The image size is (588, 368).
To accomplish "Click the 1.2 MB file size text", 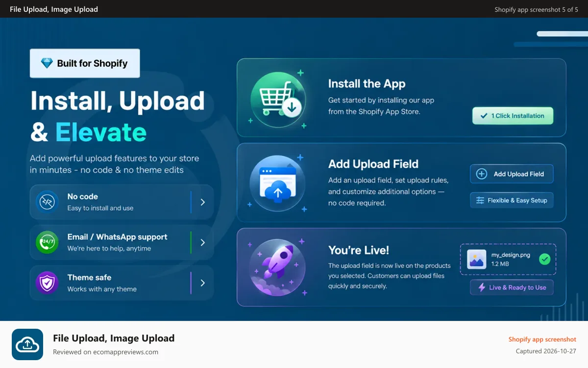I will [501, 264].
